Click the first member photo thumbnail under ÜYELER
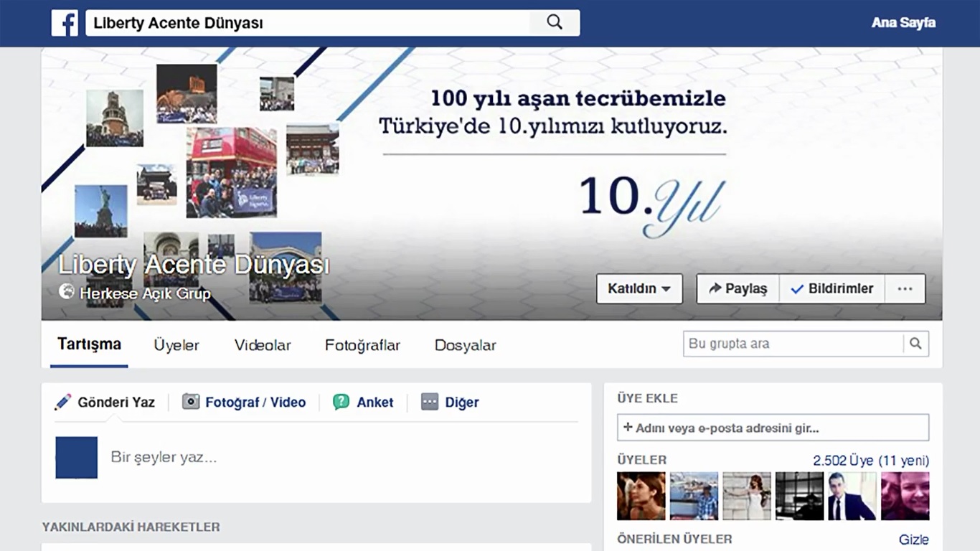The width and height of the screenshot is (980, 551). [x=641, y=496]
